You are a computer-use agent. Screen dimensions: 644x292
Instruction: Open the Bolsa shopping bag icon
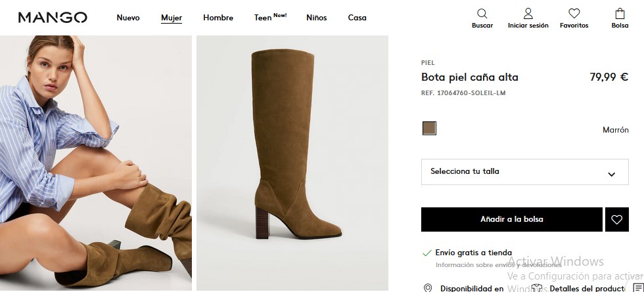tap(620, 14)
